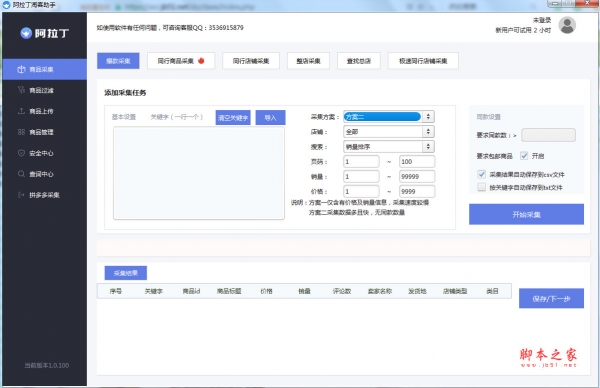Click the 商品标题 column header
Viewport: 600px width, 388px height.
(229, 291)
